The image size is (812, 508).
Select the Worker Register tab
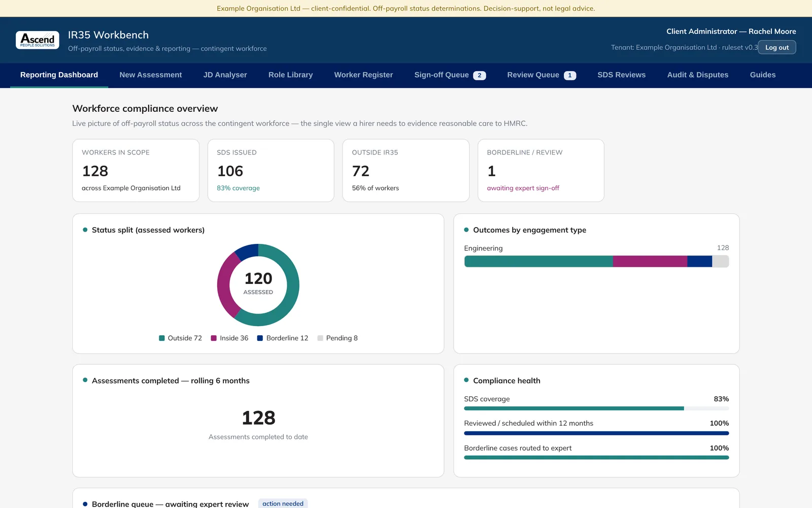(x=363, y=75)
